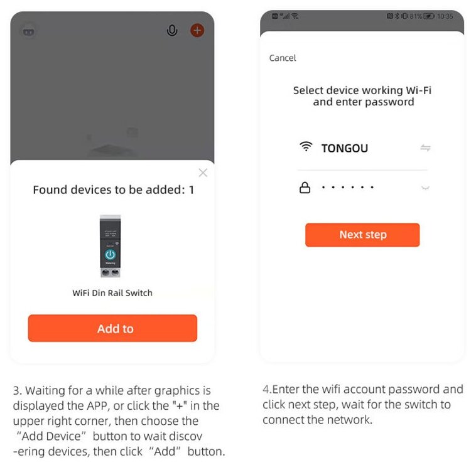Viewport: 476px width, 465px height.
Task: Tap the battery indicator in the status bar
Action: tap(429, 16)
